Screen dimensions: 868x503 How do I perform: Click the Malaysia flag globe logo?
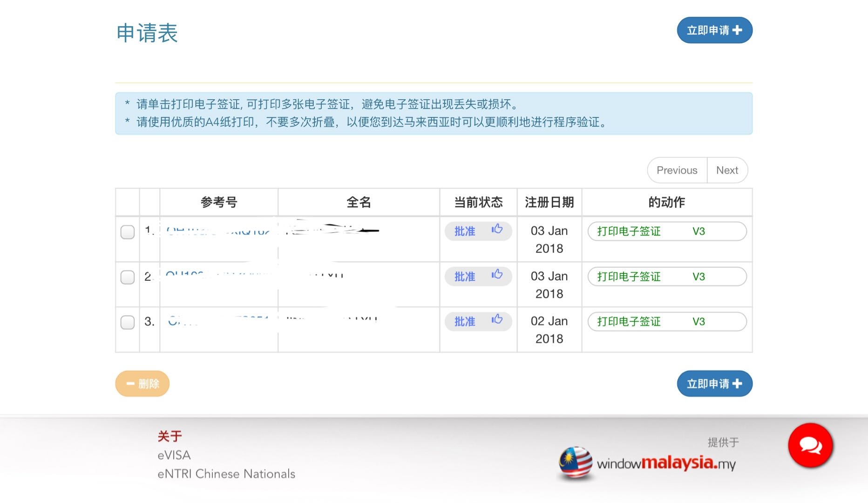point(576,462)
